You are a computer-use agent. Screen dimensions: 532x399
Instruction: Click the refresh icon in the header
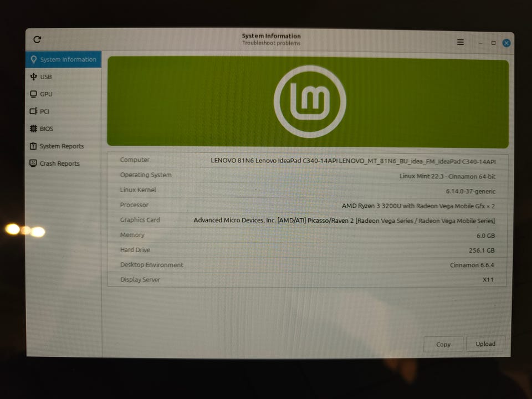point(37,40)
